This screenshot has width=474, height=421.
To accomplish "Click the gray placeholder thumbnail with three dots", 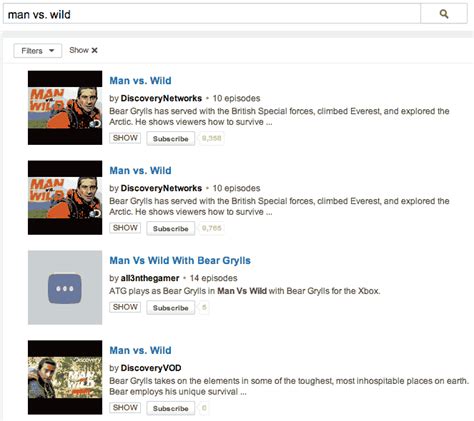I will [x=65, y=287].
